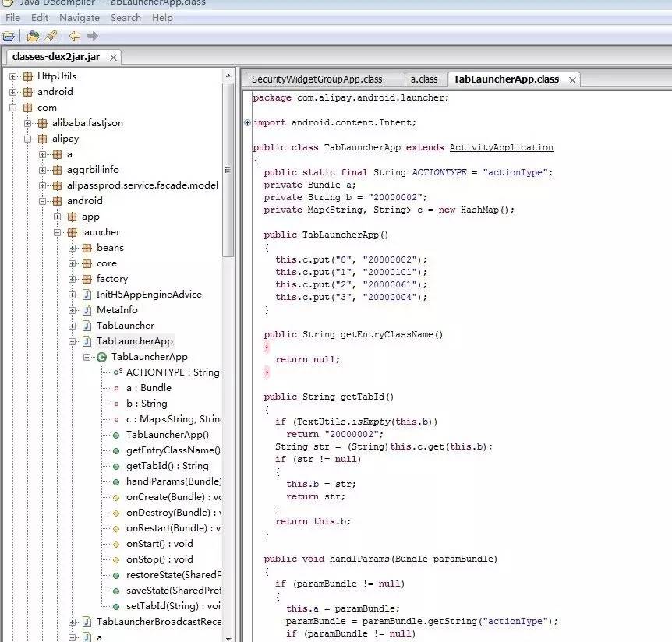Image resolution: width=672 pixels, height=642 pixels.
Task: Click the Open File toolbar icon
Action: click(9, 36)
